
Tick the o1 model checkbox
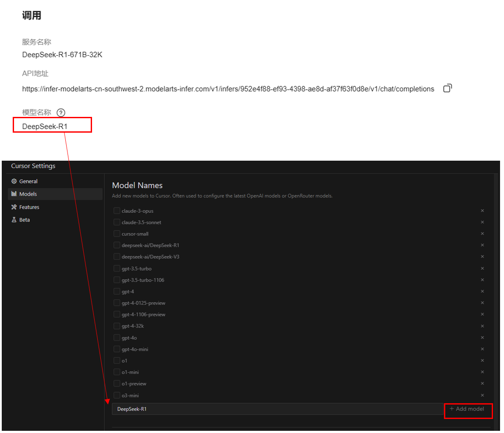[117, 360]
